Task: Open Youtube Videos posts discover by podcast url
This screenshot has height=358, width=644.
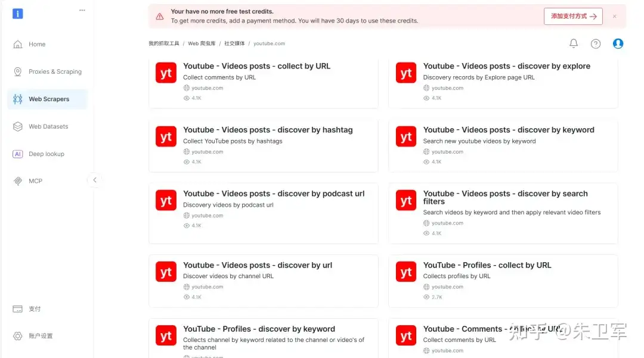Action: (x=274, y=194)
